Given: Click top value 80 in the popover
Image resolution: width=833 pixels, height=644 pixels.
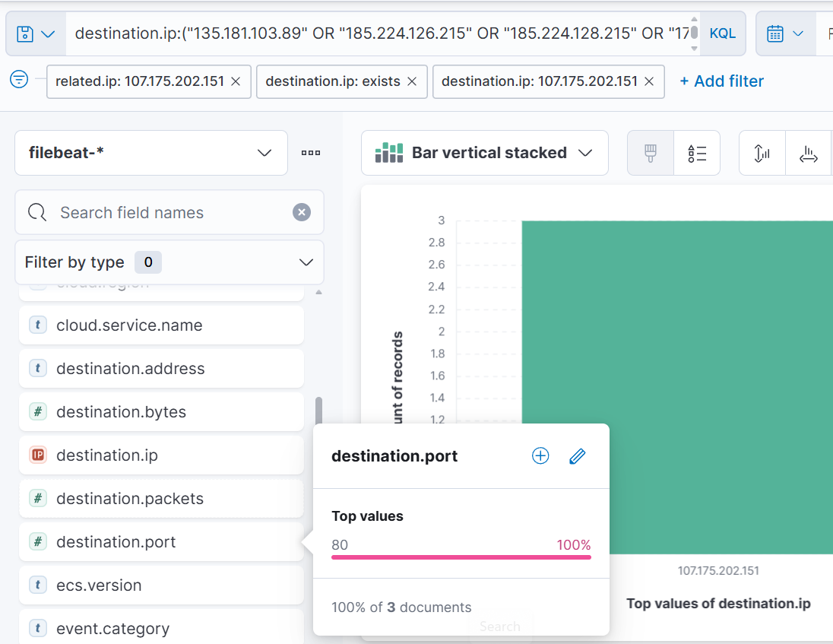Looking at the screenshot, I should [340, 545].
